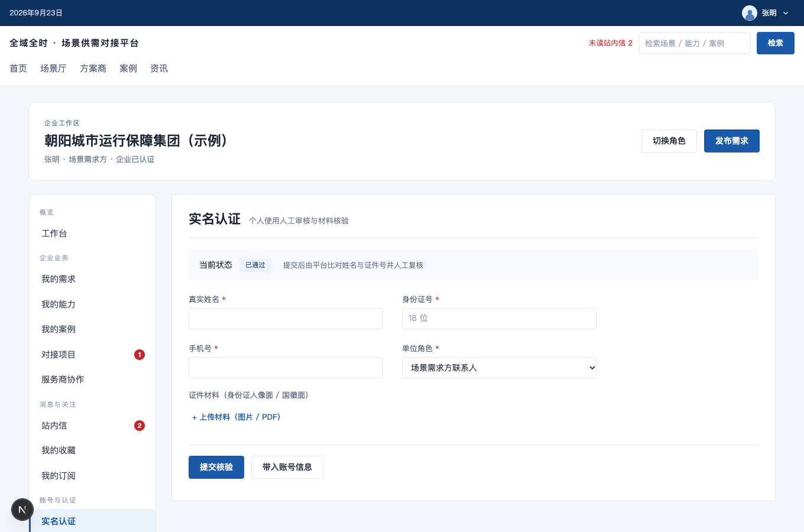
Task: Open 服务商协作 in the sidebar
Action: point(92,379)
